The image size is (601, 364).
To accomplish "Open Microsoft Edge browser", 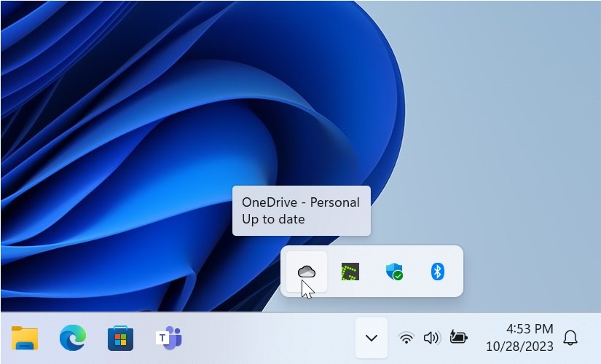I will click(73, 338).
